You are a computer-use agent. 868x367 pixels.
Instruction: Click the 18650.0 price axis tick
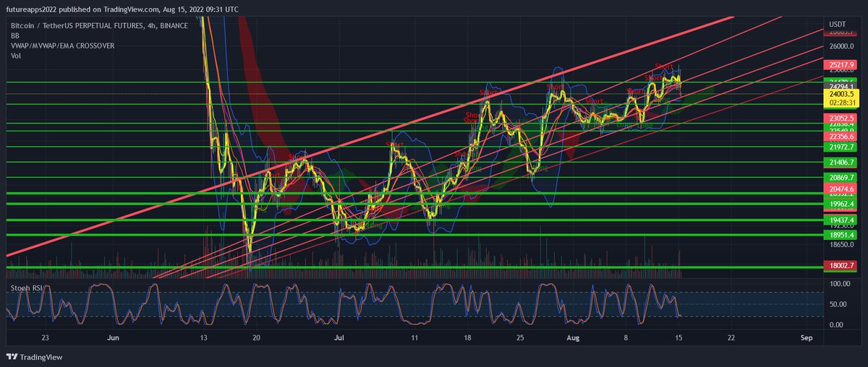(842, 246)
